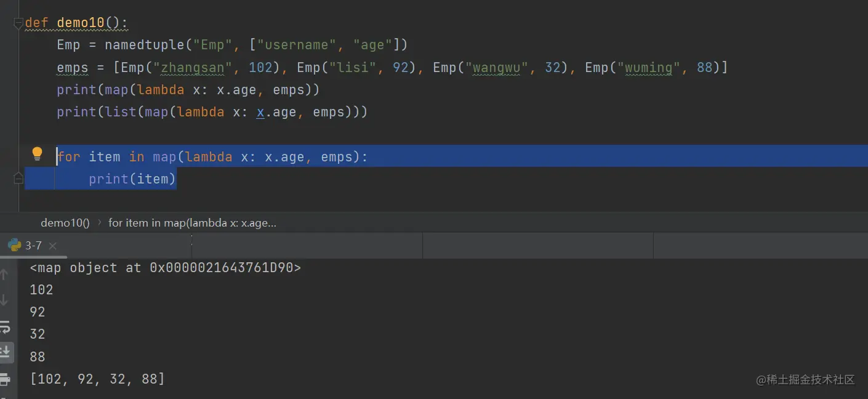This screenshot has height=399, width=868.
Task: Click print(item) in the selected code
Action: click(x=132, y=179)
